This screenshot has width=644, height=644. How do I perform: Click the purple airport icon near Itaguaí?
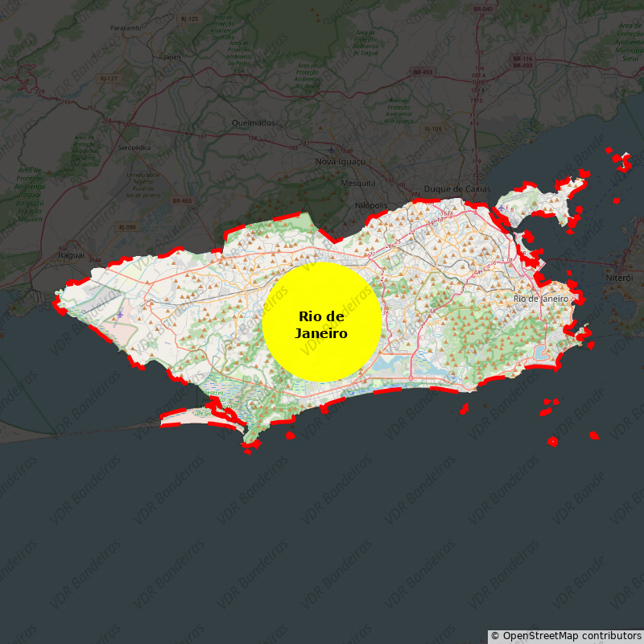click(x=121, y=314)
